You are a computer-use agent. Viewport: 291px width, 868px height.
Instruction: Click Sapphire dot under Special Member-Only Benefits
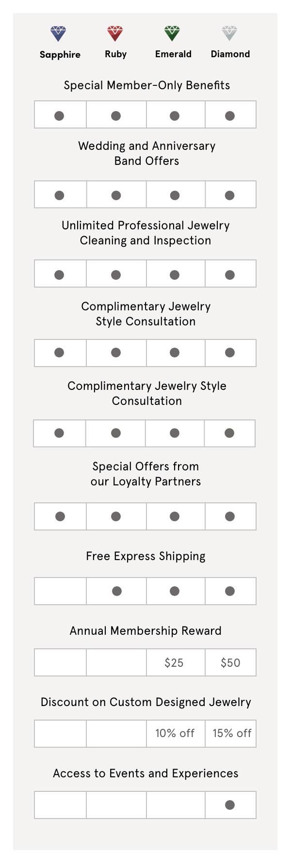coord(59,115)
